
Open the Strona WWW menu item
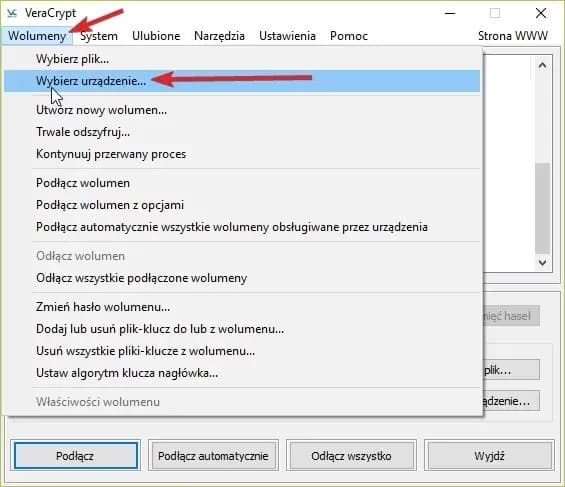click(513, 36)
